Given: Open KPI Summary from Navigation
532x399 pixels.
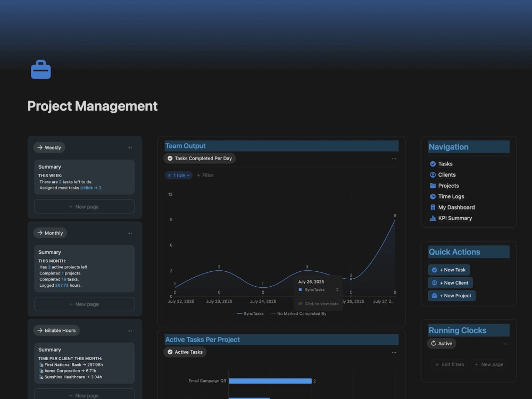Looking at the screenshot, I should pyautogui.click(x=455, y=218).
